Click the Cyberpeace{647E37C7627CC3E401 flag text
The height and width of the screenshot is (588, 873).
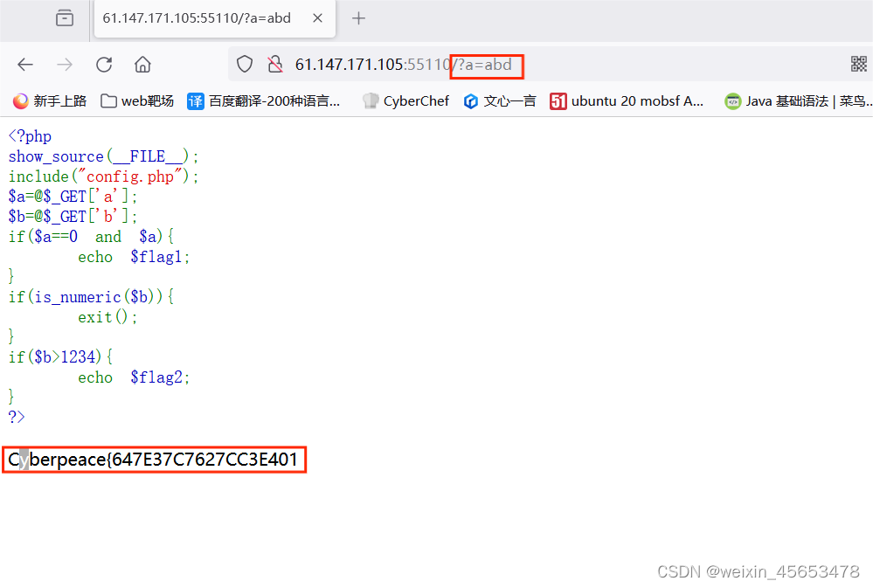[153, 460]
